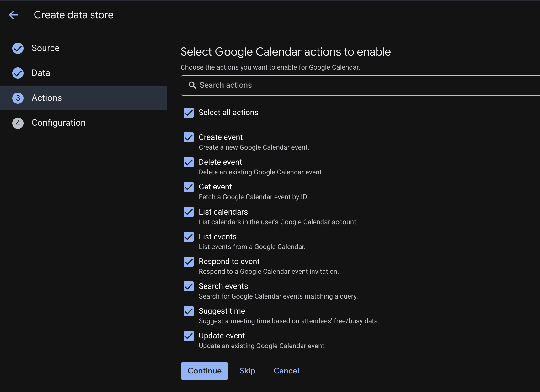Uncheck the Create event checkbox

click(x=189, y=137)
